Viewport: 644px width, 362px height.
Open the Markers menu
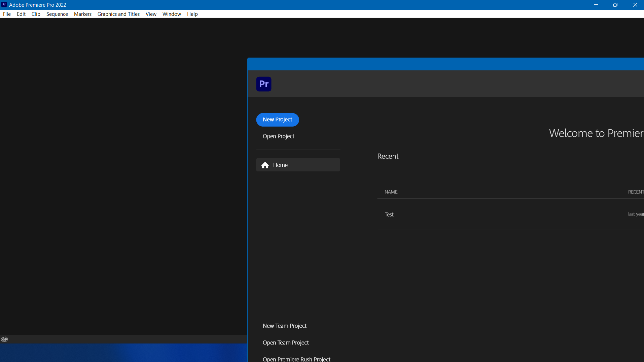pos(82,14)
